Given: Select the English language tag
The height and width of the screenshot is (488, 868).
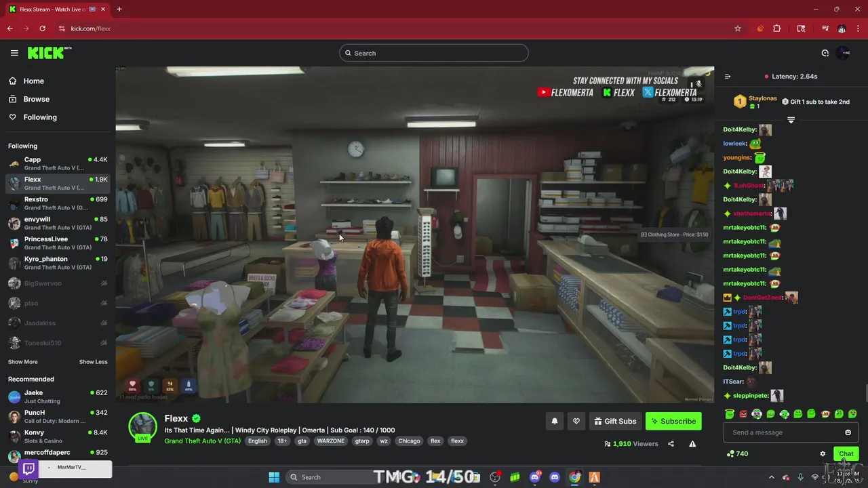Looking at the screenshot, I should point(257,441).
